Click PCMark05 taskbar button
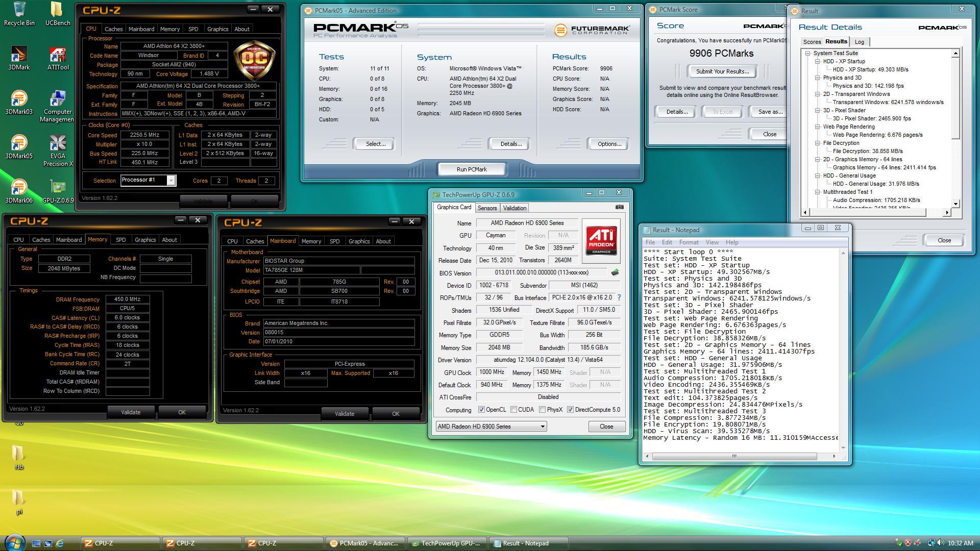 (365, 543)
